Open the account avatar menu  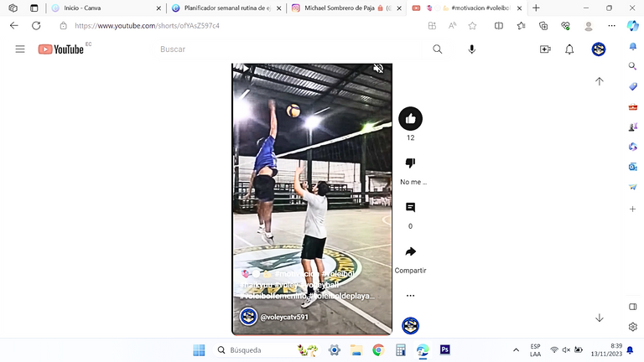click(x=599, y=49)
